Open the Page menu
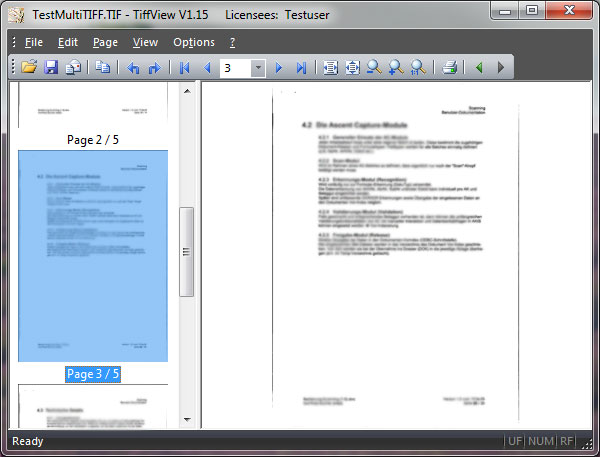Image resolution: width=600 pixels, height=457 pixels. pos(105,42)
